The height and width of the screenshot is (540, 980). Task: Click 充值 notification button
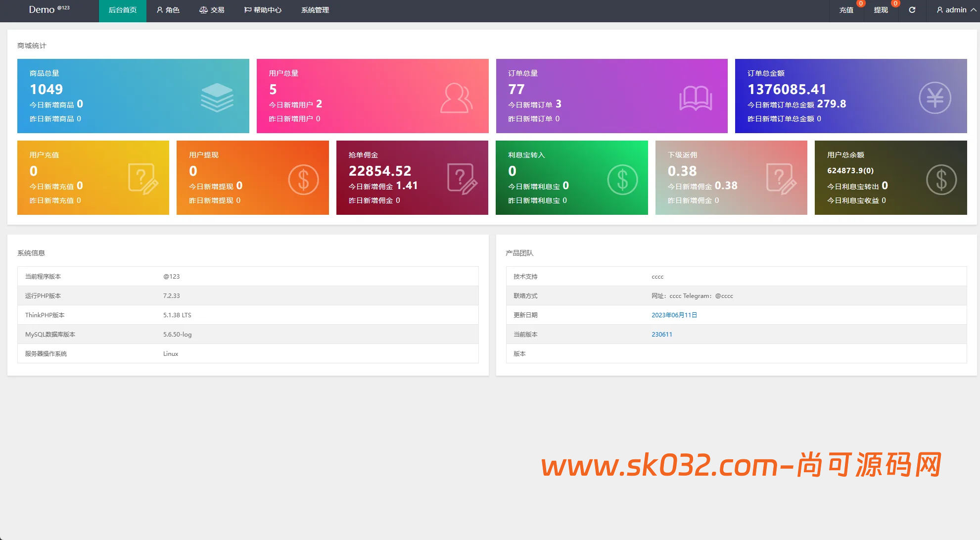click(x=846, y=10)
